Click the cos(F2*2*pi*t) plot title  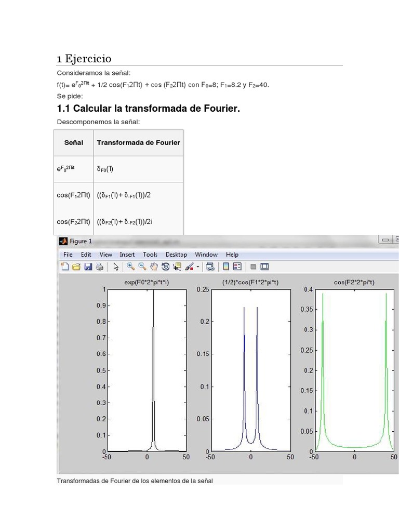tap(354, 282)
